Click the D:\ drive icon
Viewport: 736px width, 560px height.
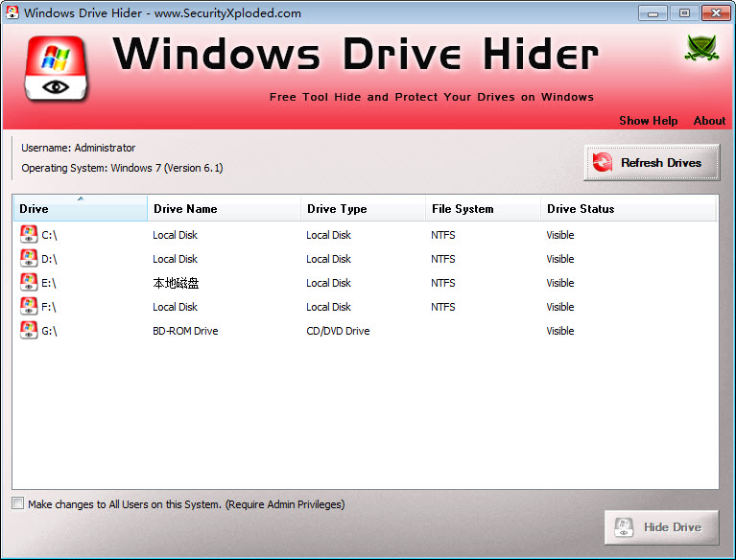click(x=29, y=259)
